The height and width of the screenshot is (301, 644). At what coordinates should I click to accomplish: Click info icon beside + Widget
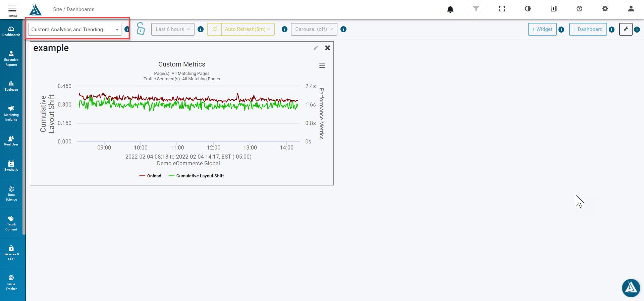[x=561, y=30]
